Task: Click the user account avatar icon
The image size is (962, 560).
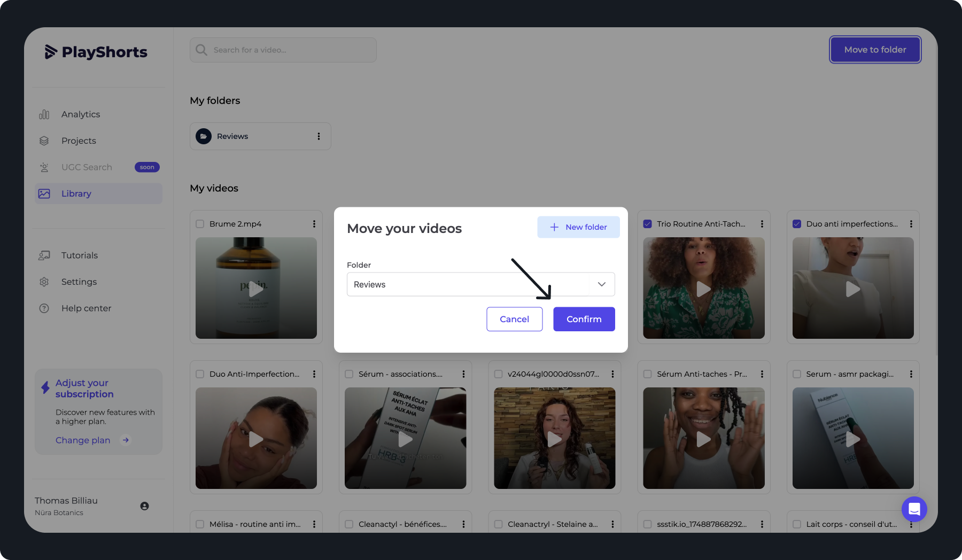Action: coord(144,506)
